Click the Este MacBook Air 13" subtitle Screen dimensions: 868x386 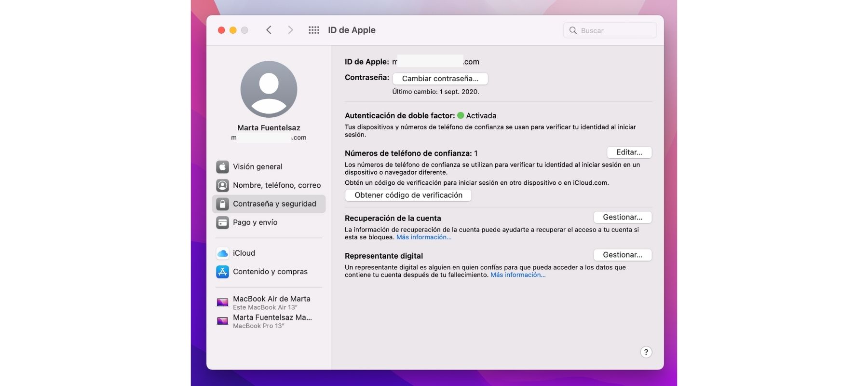pos(265,307)
